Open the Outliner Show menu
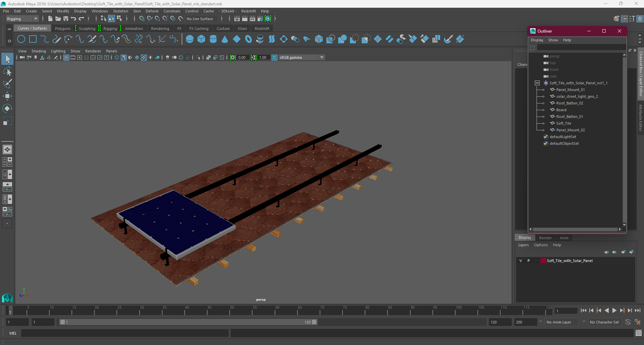 pos(553,40)
